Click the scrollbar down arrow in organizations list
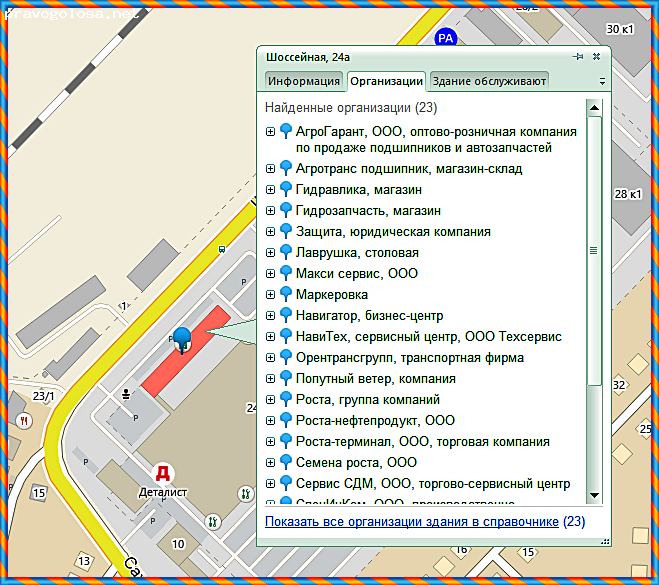659x585 pixels. click(594, 495)
